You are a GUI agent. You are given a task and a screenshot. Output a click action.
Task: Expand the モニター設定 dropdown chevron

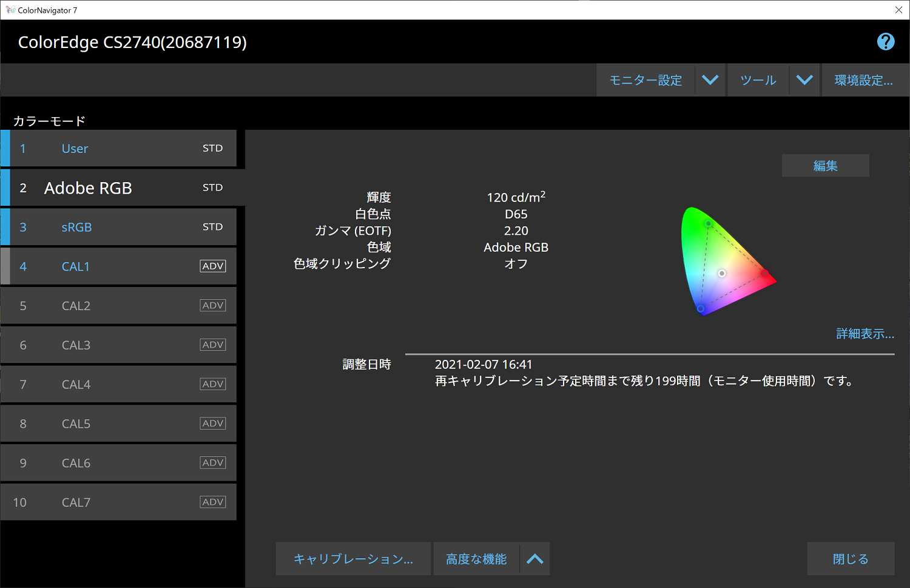coord(710,79)
